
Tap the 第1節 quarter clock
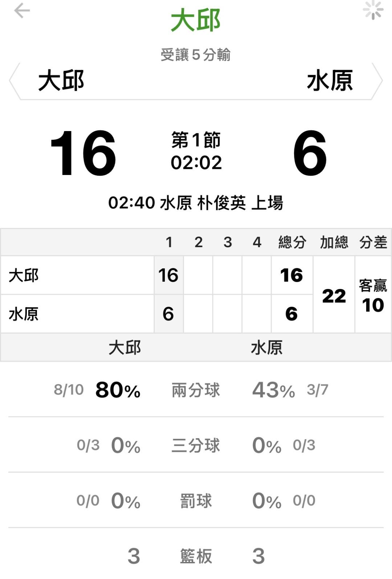(x=196, y=151)
